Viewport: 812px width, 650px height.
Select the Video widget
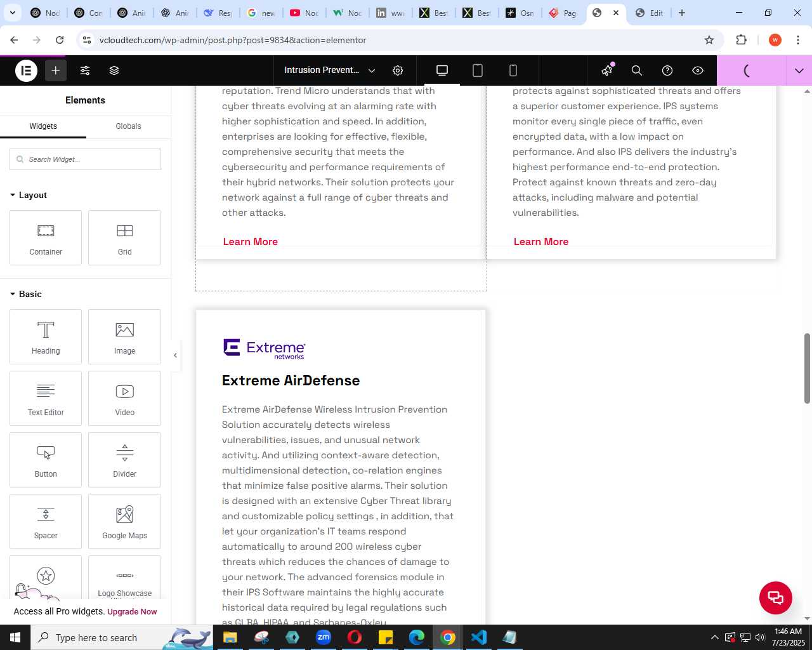click(124, 399)
